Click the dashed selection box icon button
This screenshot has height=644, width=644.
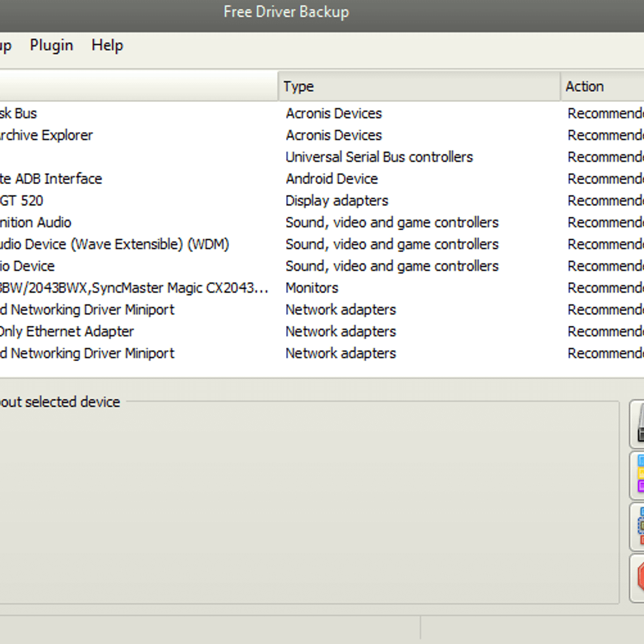(639, 525)
